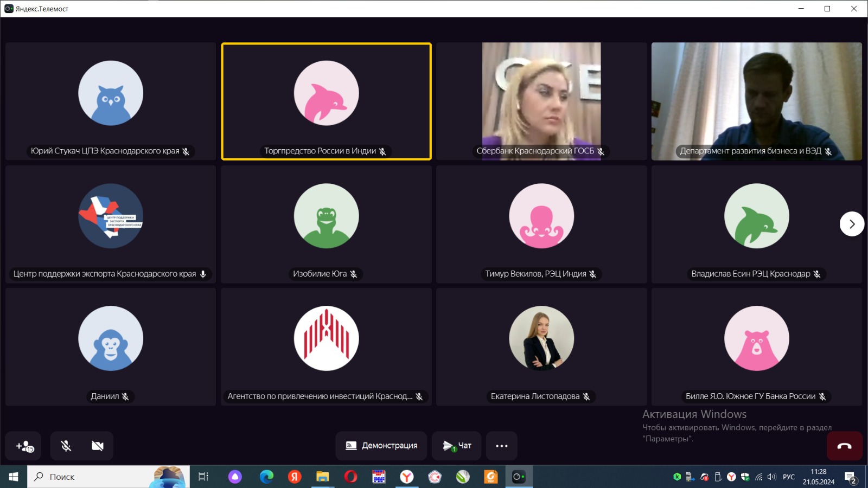Screen dimensions: 868x488
Task: Toggle your microphone in the call controls
Action: [x=66, y=446]
